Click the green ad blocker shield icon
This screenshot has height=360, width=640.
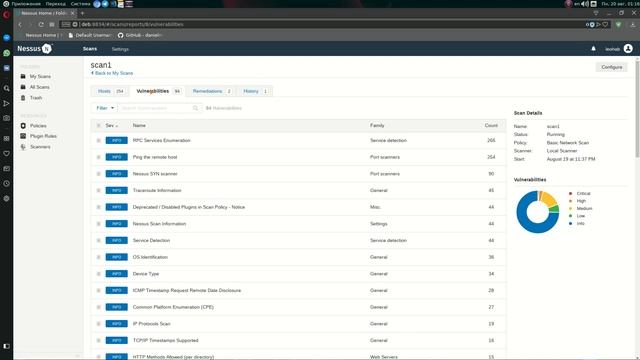pos(619,24)
